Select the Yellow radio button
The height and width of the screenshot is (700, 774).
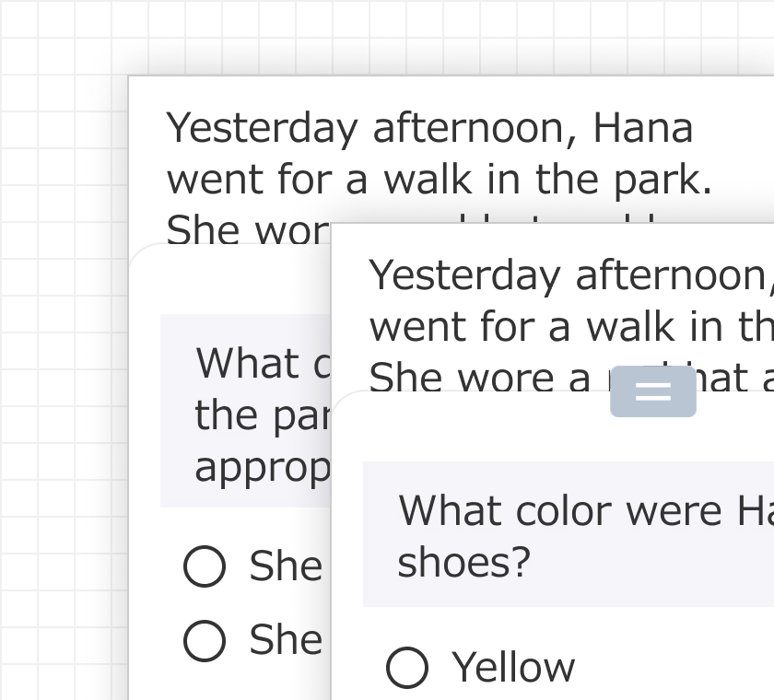tap(406, 668)
